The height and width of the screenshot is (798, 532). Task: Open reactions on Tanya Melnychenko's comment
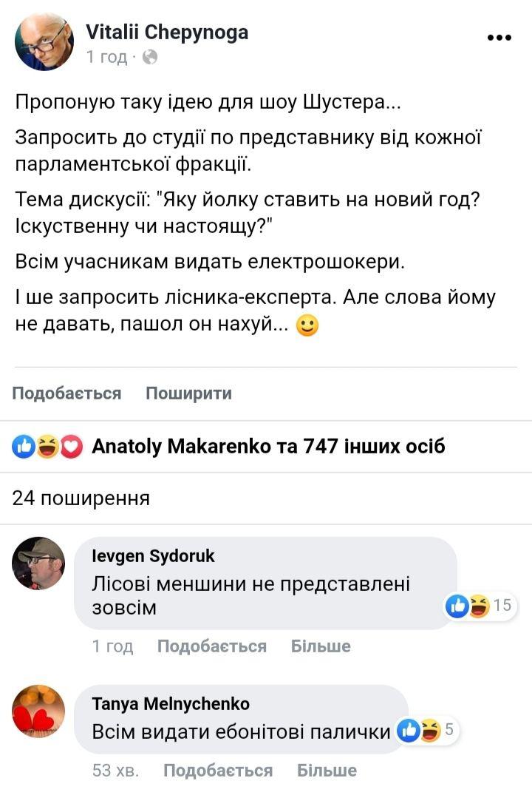(429, 731)
